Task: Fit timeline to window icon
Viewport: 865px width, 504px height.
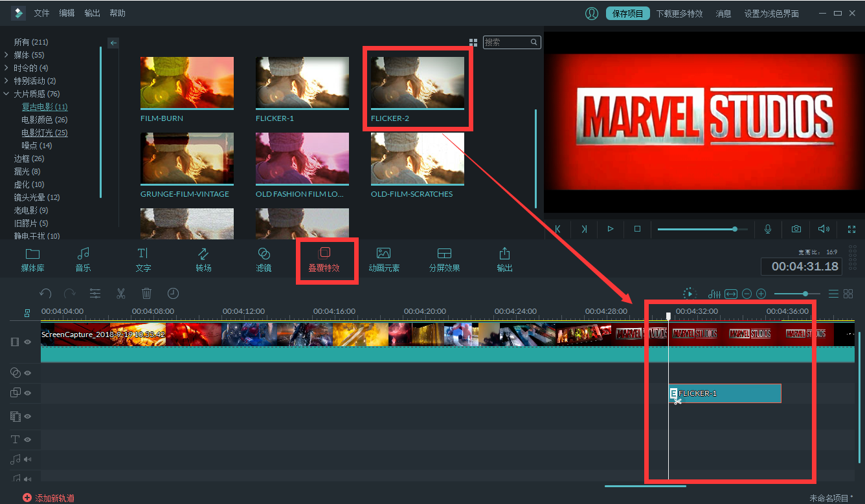Action: [x=731, y=294]
